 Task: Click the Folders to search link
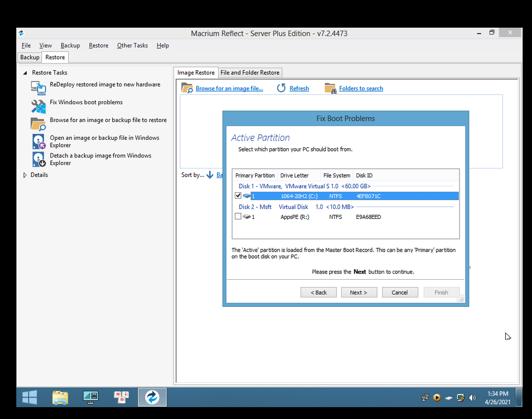pyautogui.click(x=361, y=89)
